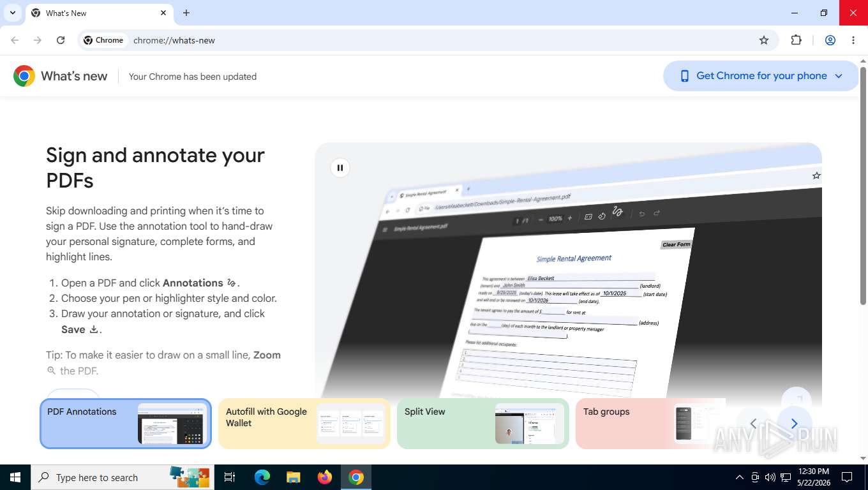Launch Microsoft Edge from taskbar
Screen dimensions: 868x490
click(x=262, y=477)
